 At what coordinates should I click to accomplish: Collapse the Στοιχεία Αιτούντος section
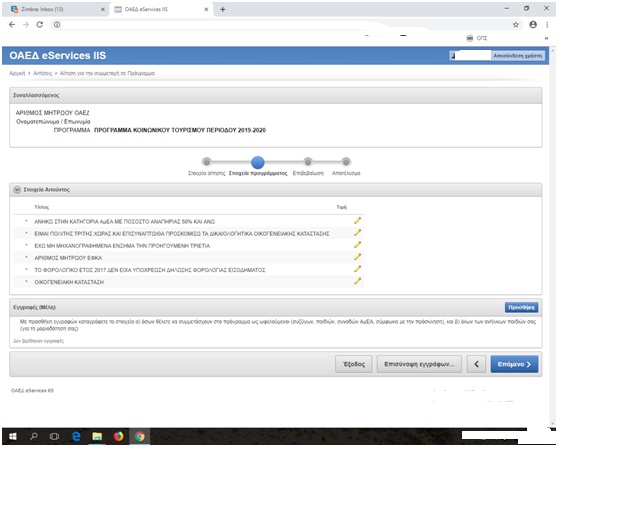point(17,189)
